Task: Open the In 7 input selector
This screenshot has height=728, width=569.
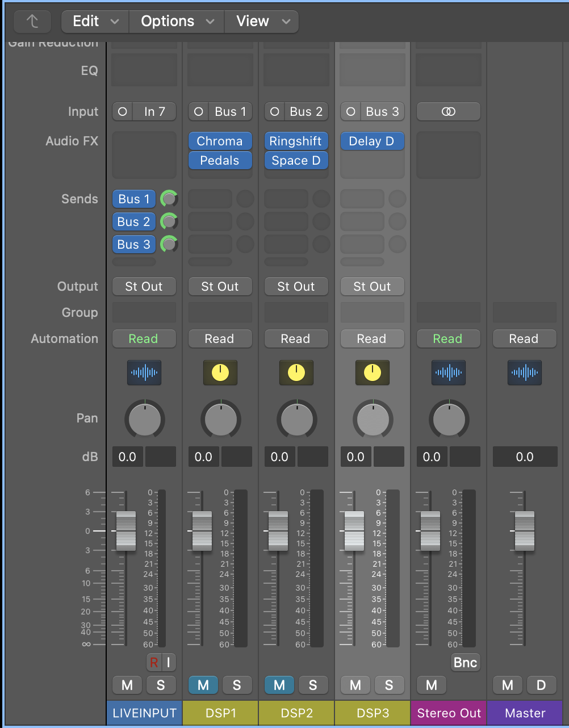Action: pyautogui.click(x=153, y=112)
